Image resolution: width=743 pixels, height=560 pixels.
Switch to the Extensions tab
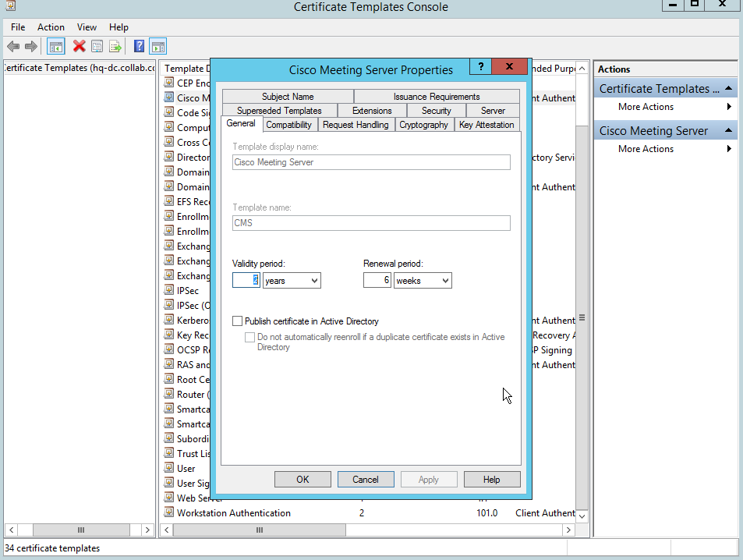(372, 111)
